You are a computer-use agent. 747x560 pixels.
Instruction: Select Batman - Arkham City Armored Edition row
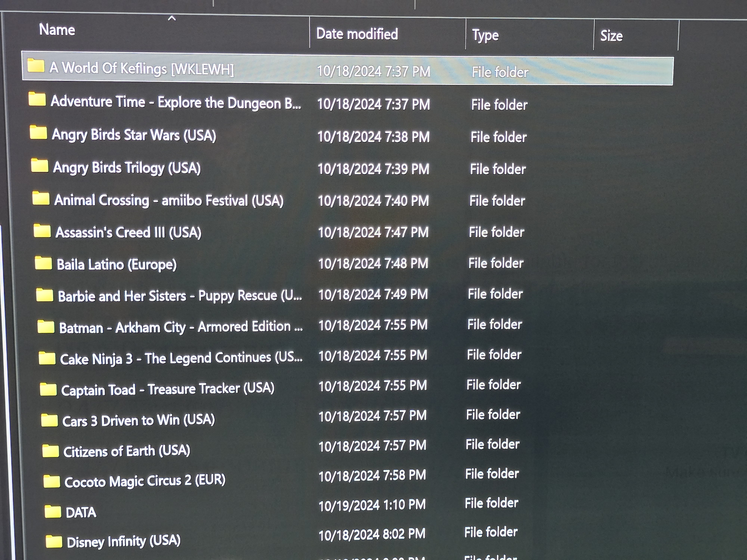pyautogui.click(x=181, y=327)
